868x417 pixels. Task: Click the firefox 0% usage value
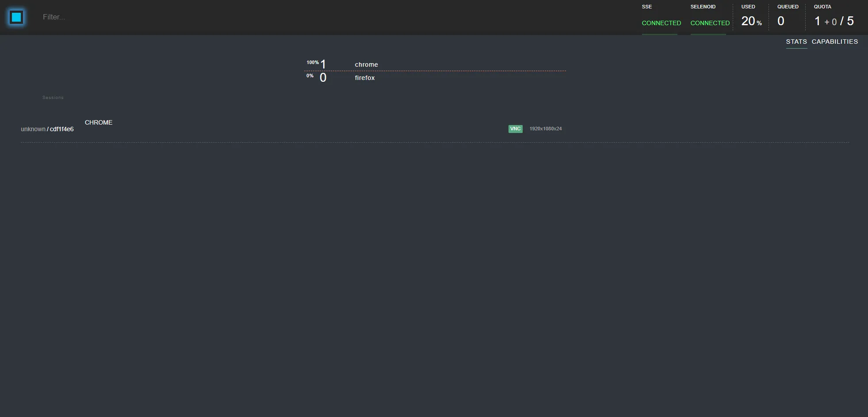[310, 76]
